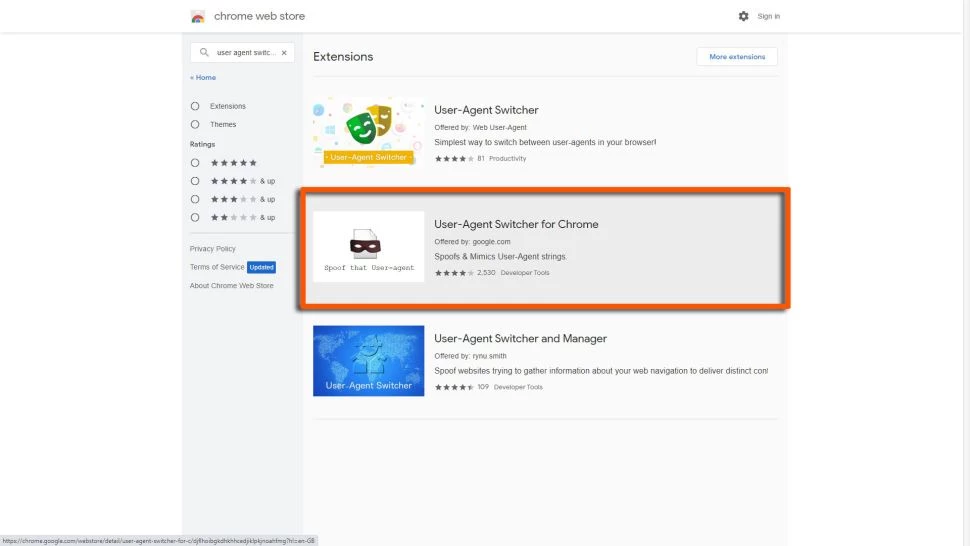Click the More extensions button
The height and width of the screenshot is (546, 970).
737,57
